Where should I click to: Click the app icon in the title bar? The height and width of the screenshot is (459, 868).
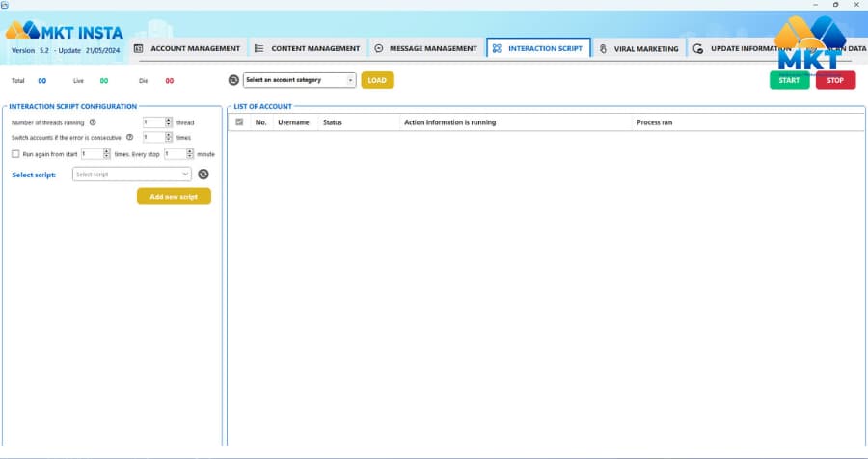(5, 5)
